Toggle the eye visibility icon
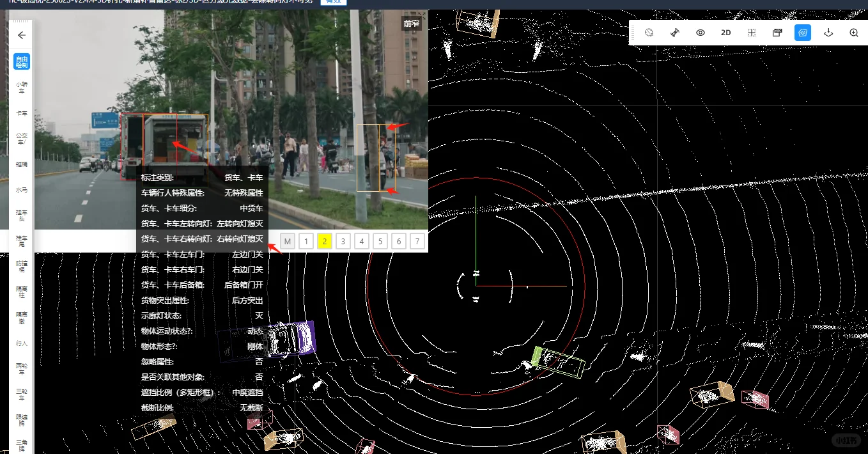Screen dimensions: 868x454 tap(701, 33)
